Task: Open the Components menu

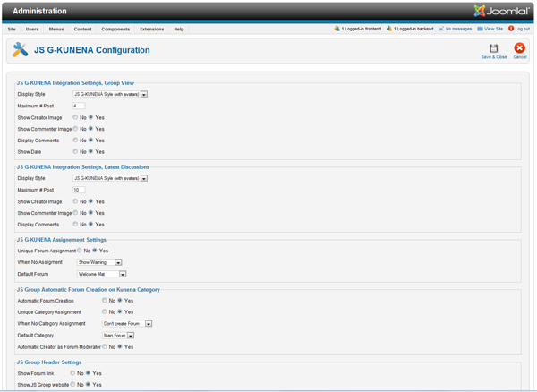Action: point(115,30)
